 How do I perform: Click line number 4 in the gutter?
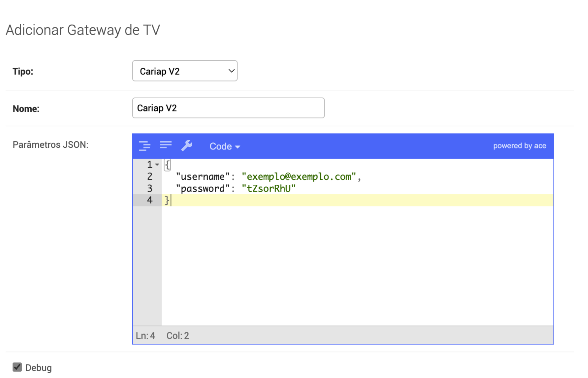click(150, 200)
